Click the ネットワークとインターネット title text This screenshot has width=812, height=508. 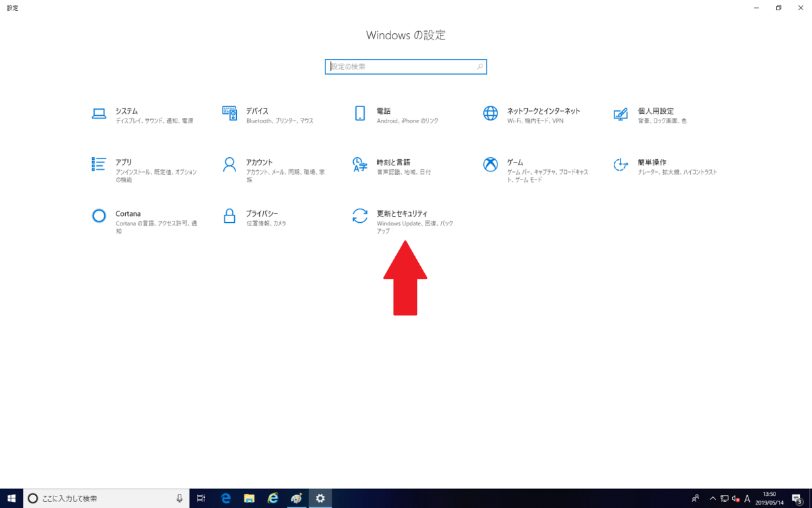click(543, 111)
